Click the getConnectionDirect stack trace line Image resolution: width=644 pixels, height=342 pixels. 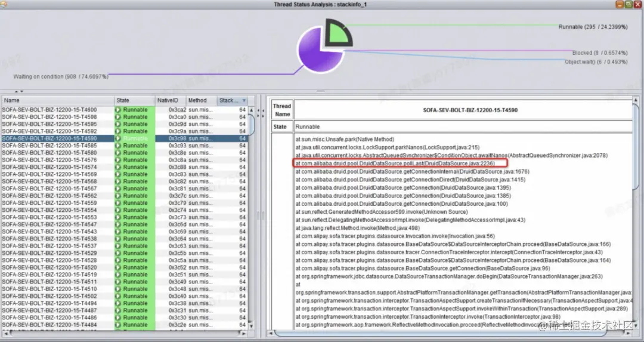[410, 180]
